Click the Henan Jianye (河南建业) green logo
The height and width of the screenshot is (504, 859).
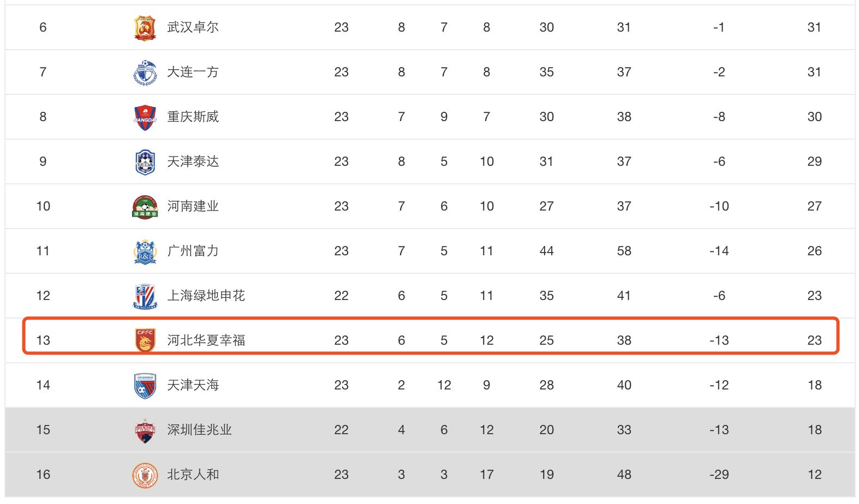[x=145, y=207]
